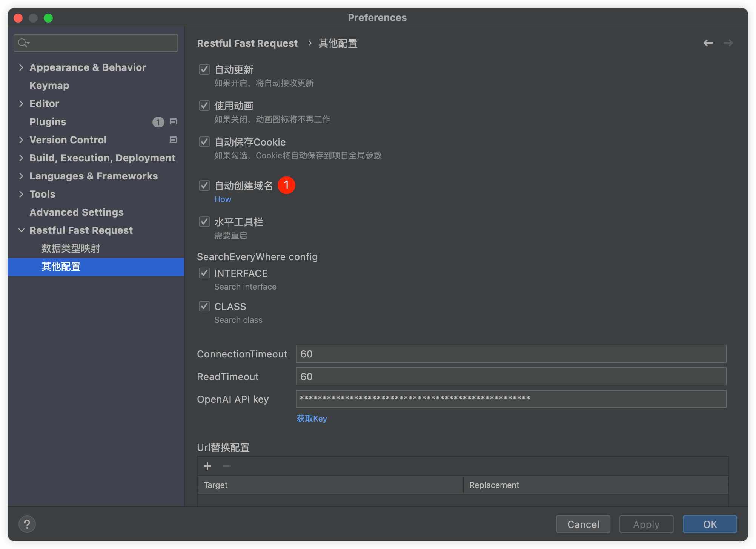
Task: Disable the INTERFACE search checkbox
Action: (x=204, y=273)
